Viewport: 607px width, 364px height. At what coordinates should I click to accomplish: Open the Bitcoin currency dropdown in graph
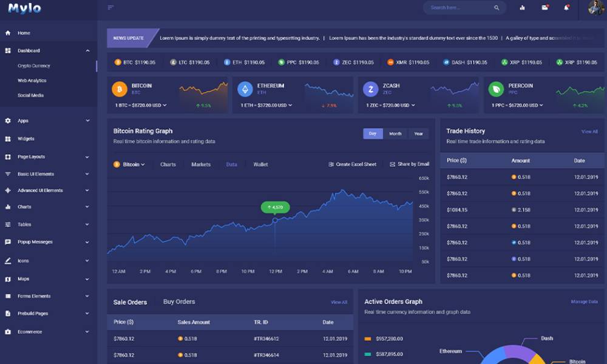129,164
